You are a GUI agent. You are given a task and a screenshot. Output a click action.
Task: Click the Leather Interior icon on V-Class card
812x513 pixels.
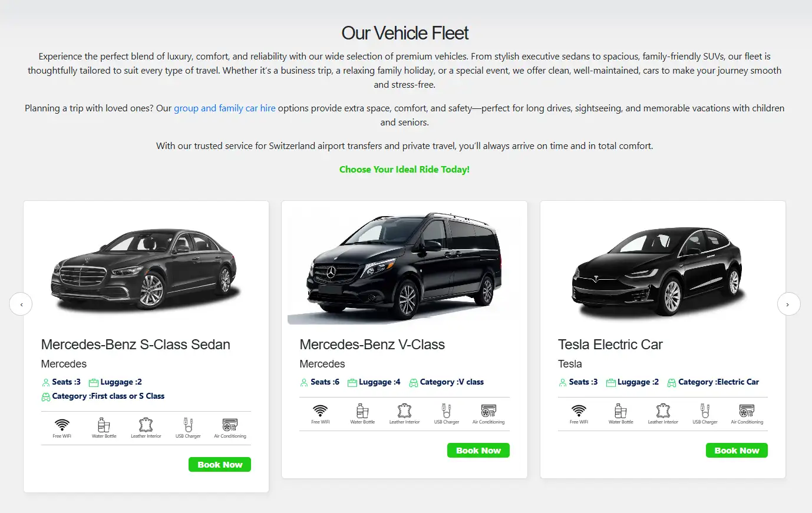(x=404, y=411)
